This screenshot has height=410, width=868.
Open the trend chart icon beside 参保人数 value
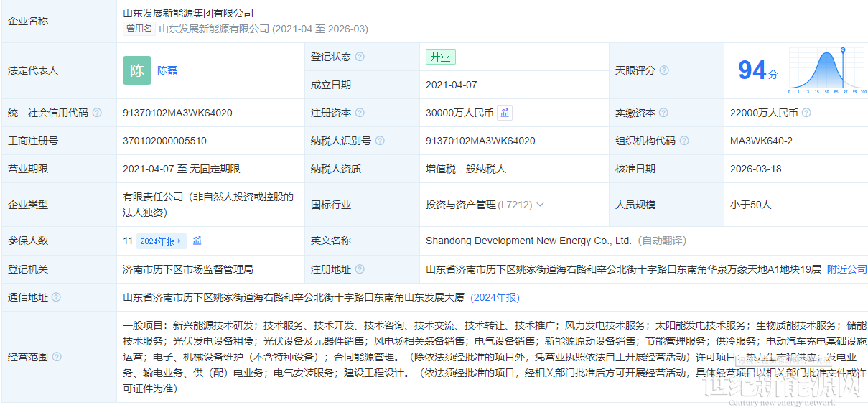(x=197, y=241)
